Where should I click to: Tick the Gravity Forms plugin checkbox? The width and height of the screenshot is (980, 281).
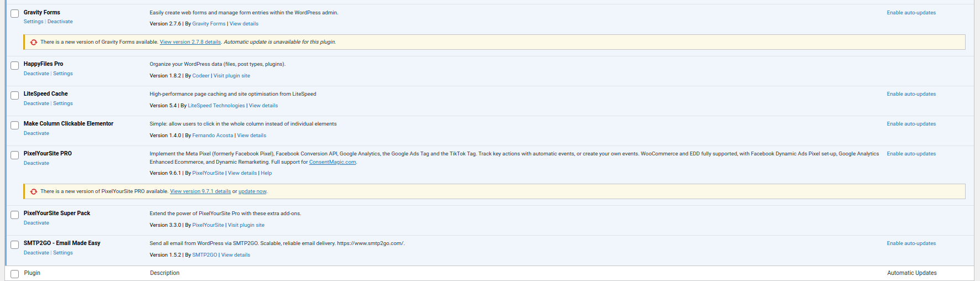[15, 13]
